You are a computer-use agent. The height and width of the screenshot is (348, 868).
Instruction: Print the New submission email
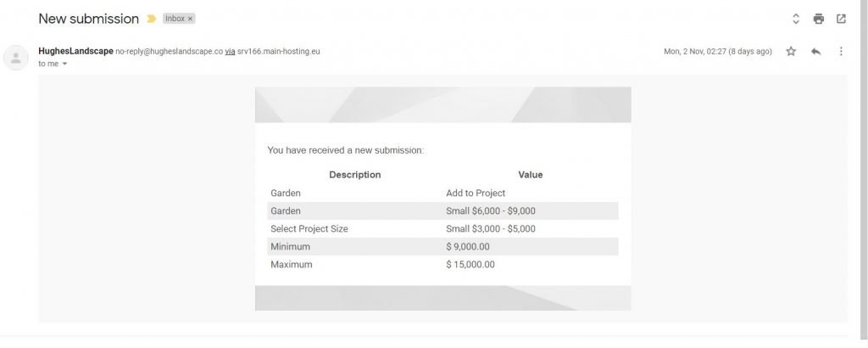pos(818,19)
